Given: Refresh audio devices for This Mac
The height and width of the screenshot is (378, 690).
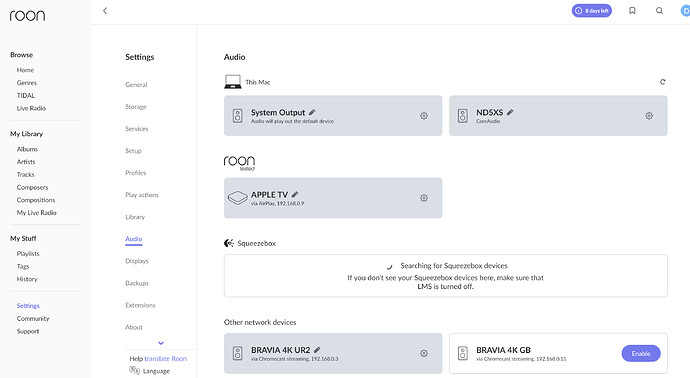Looking at the screenshot, I should (x=663, y=82).
